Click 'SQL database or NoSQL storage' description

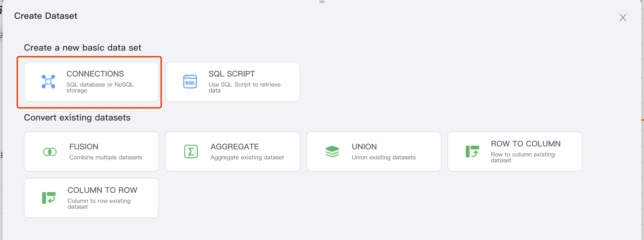click(100, 87)
